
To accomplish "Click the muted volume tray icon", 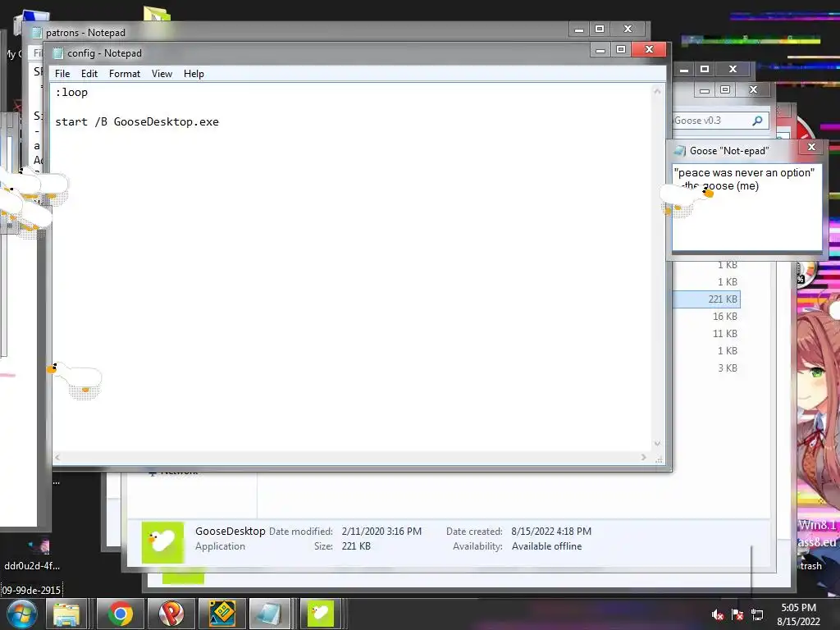I will tap(717, 614).
